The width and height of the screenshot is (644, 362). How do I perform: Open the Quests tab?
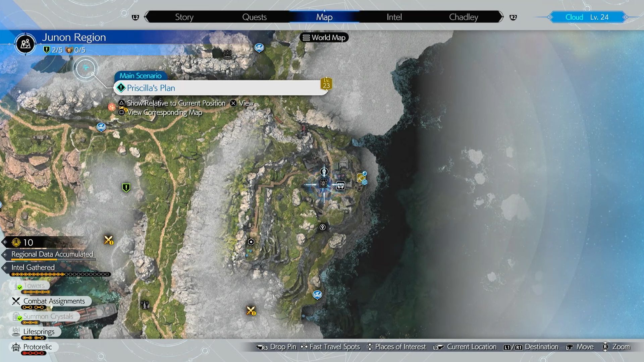254,17
